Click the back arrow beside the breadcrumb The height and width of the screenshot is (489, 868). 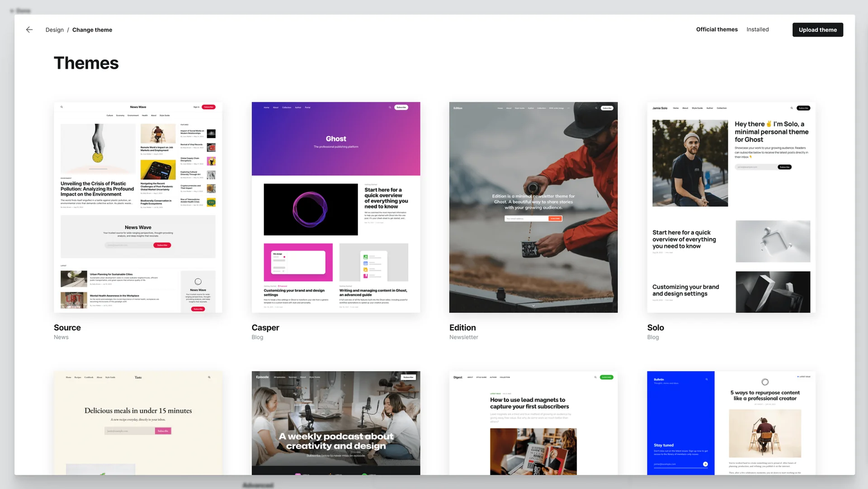tap(29, 29)
